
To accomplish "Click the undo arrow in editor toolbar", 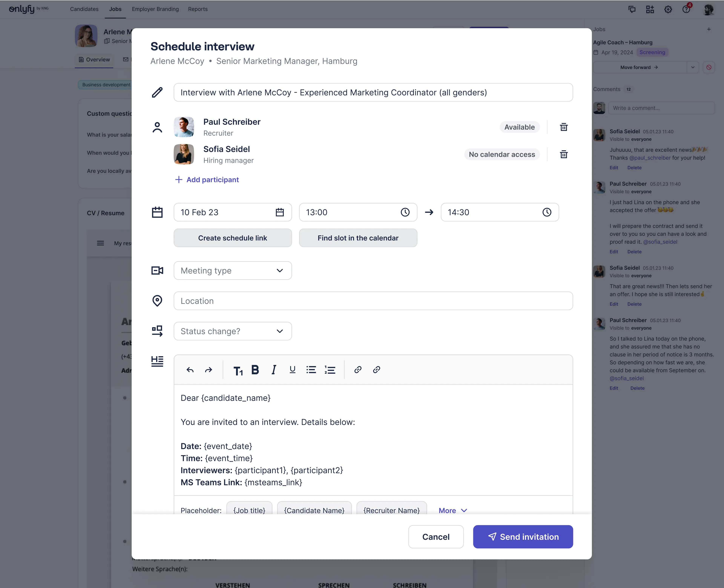I will coord(190,370).
